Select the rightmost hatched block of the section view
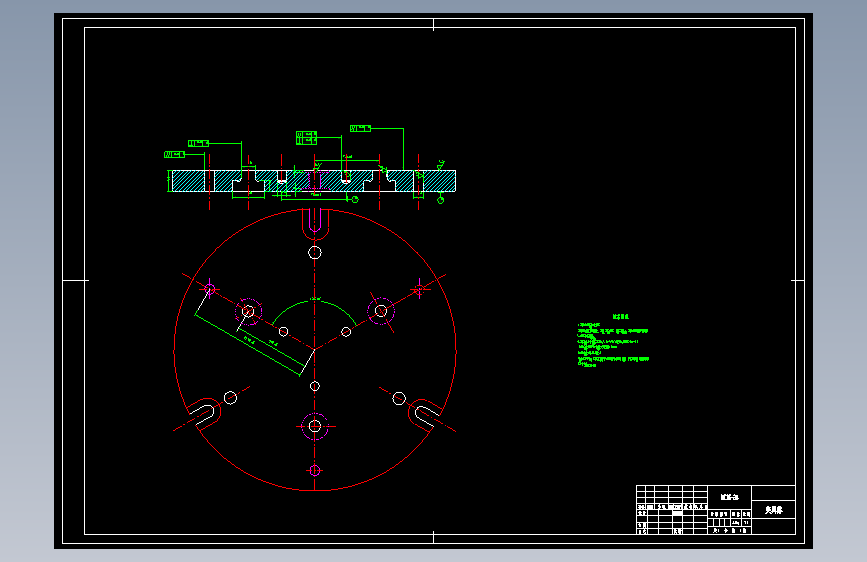The image size is (867, 562). pos(439,181)
